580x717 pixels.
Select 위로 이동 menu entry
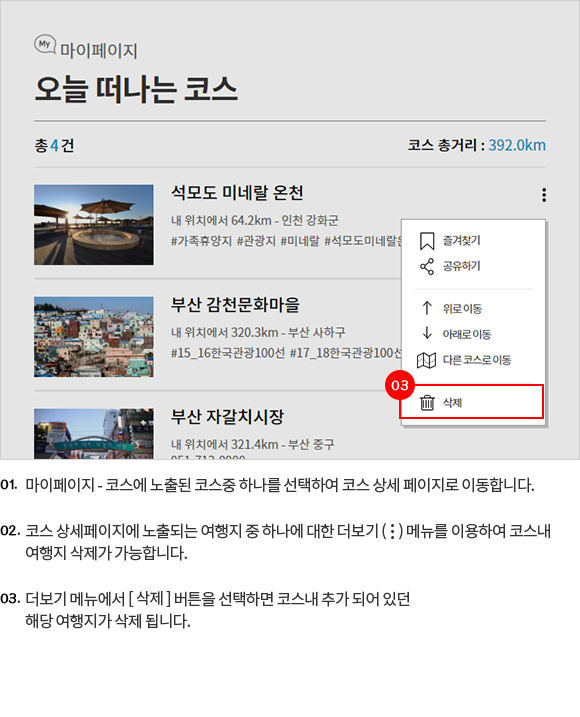click(x=462, y=309)
